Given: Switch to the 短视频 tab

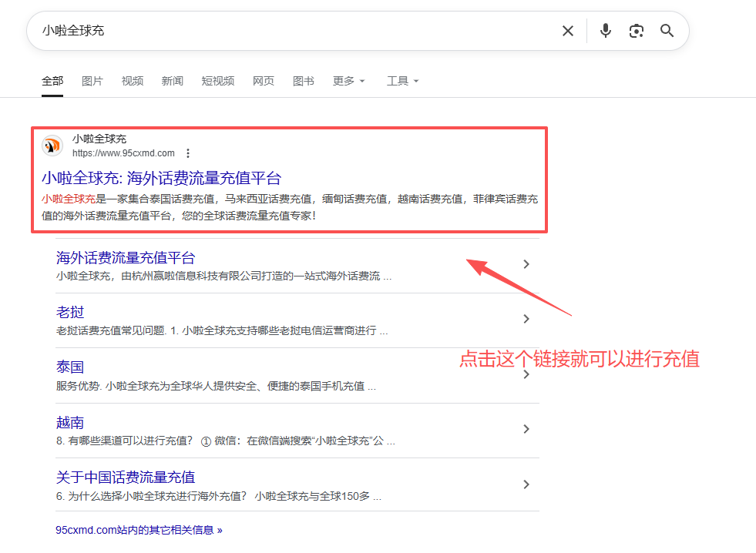Looking at the screenshot, I should pyautogui.click(x=217, y=81).
